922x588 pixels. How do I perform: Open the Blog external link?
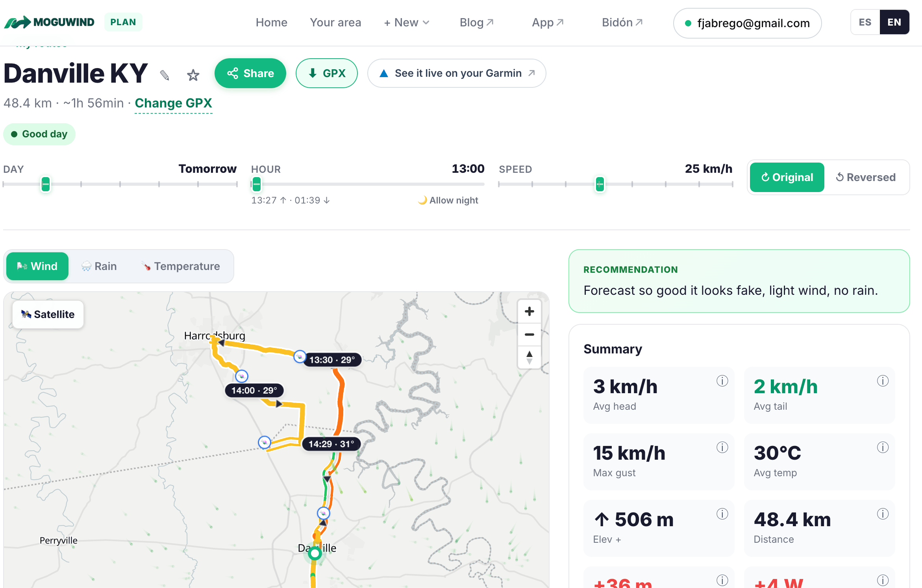pyautogui.click(x=477, y=22)
